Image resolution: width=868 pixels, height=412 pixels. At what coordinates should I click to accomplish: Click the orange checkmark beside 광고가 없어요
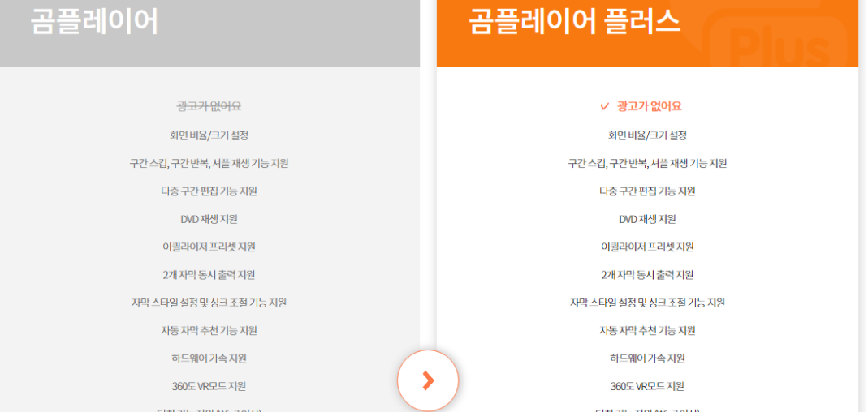click(604, 106)
